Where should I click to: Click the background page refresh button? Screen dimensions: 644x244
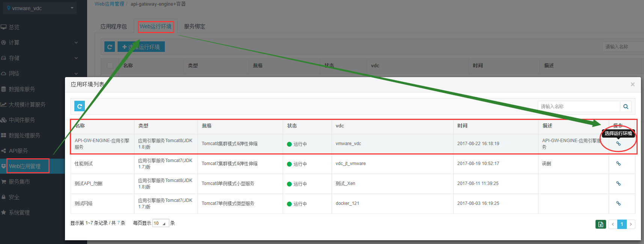pos(110,47)
